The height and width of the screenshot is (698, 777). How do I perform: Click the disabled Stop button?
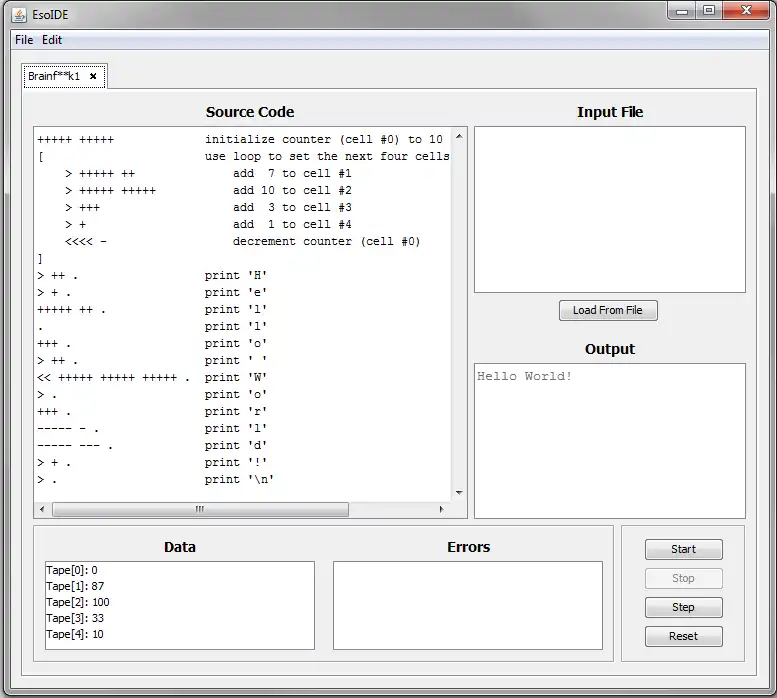(x=683, y=578)
